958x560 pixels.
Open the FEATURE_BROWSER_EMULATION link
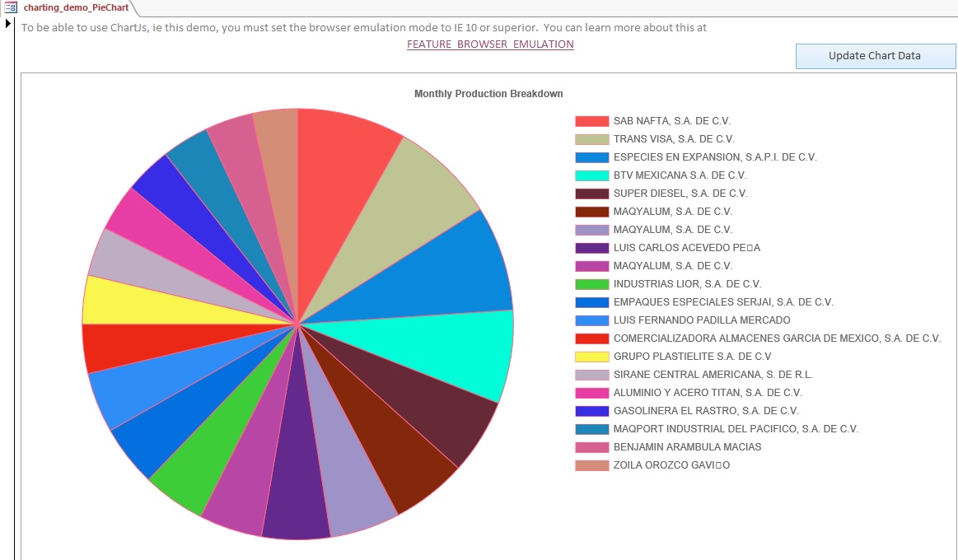(x=490, y=44)
